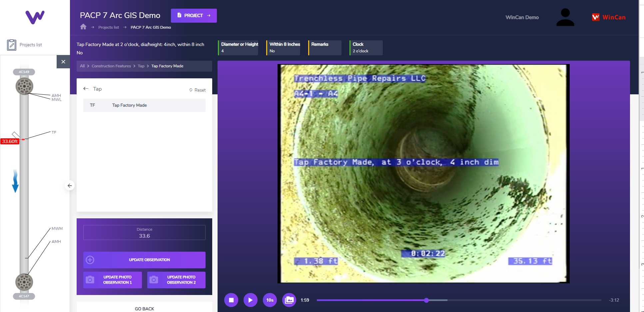Open the PROJECT button

194,16
